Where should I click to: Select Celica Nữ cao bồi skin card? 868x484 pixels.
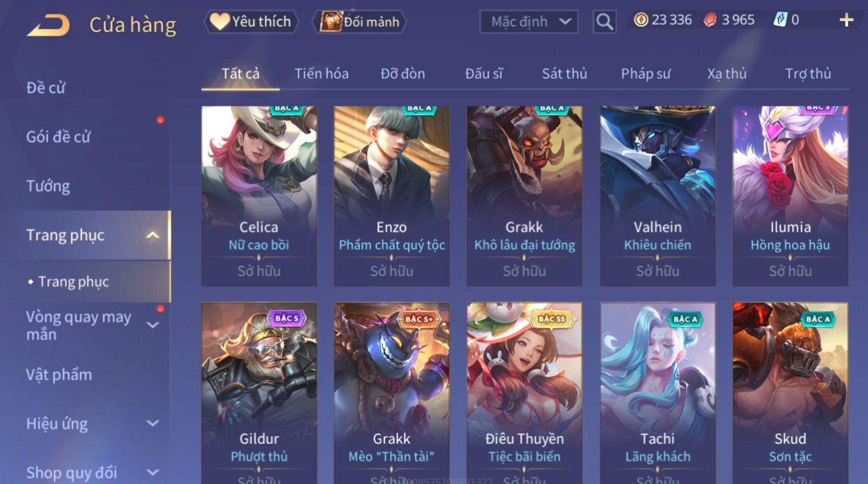pos(259,196)
